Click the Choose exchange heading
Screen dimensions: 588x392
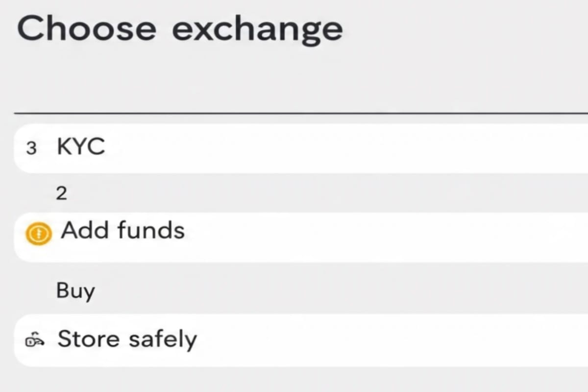pyautogui.click(x=180, y=29)
